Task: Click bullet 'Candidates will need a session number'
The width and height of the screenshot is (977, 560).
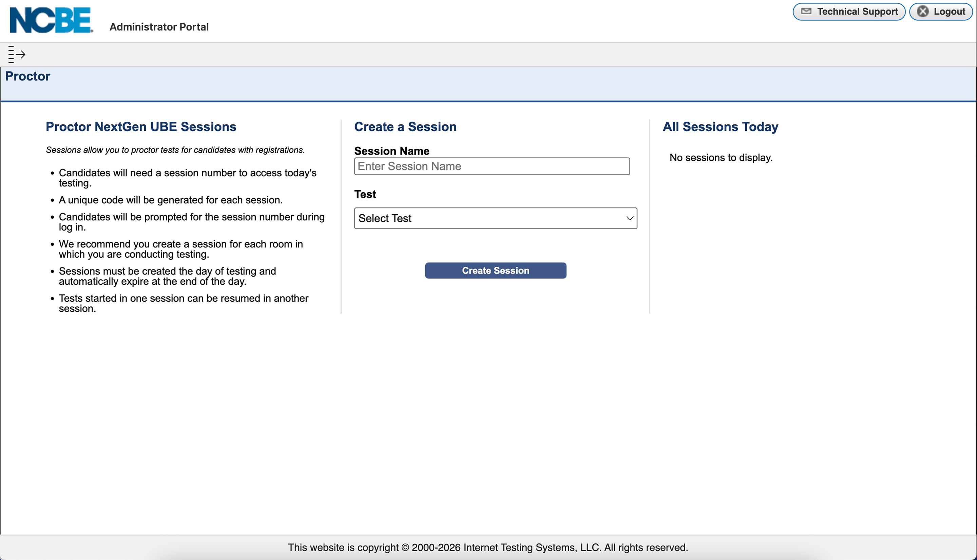Action: click(187, 178)
